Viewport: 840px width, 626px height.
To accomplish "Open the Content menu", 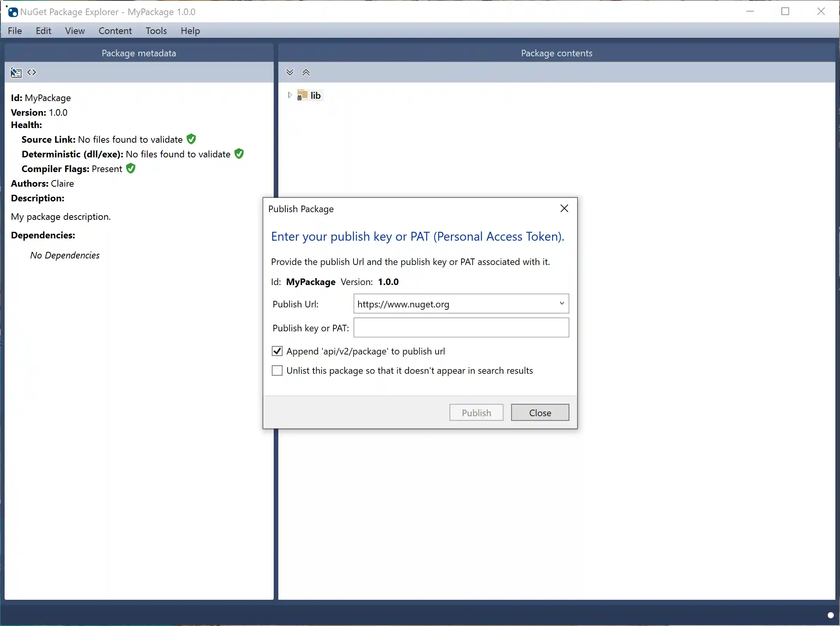I will (115, 30).
